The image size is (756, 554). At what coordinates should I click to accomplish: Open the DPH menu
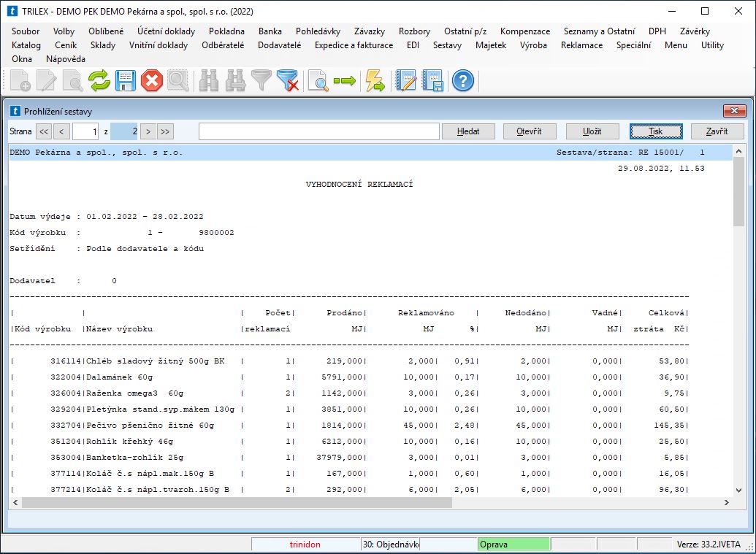click(657, 31)
